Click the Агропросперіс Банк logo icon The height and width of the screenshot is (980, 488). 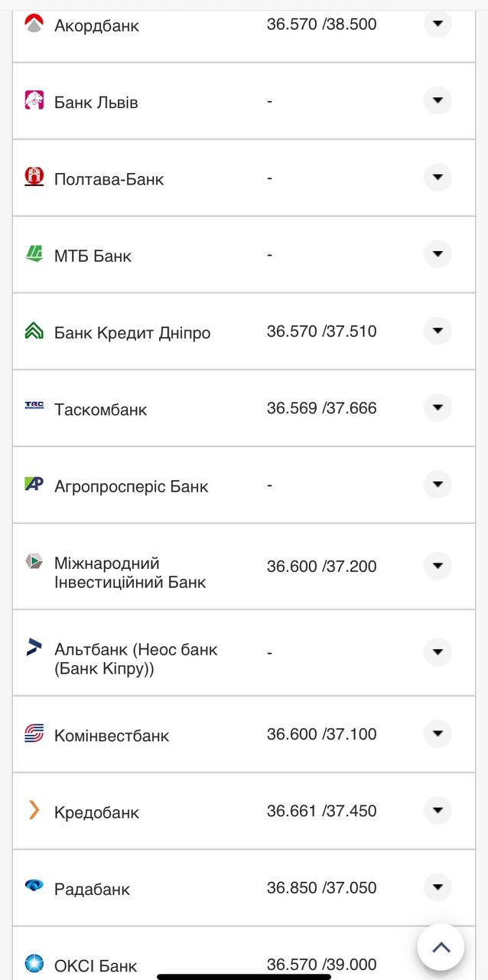[x=32, y=484]
